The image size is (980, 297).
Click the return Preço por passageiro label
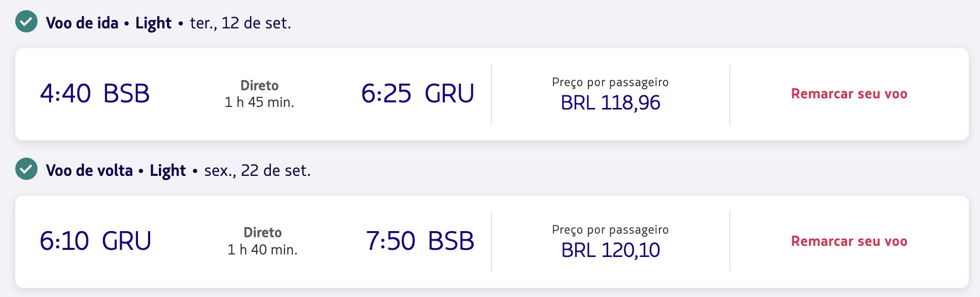610,230
